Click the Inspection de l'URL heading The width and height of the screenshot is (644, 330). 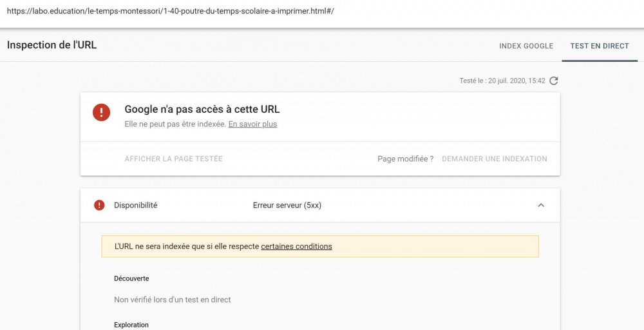(x=52, y=45)
